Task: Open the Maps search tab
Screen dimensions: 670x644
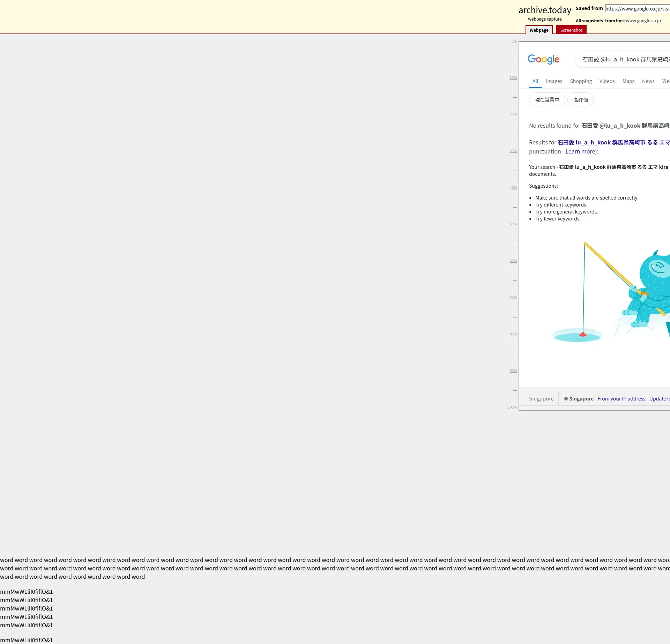Action: (628, 81)
